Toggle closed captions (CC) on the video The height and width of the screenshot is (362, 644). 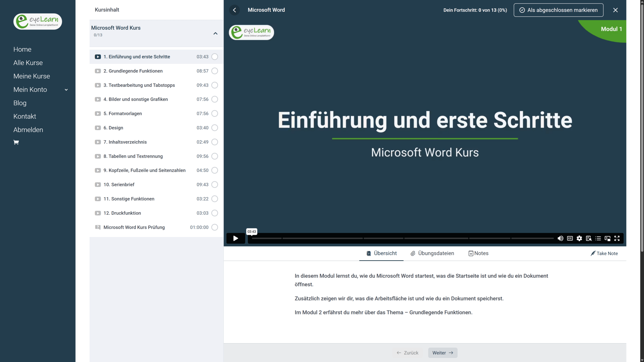(570, 238)
